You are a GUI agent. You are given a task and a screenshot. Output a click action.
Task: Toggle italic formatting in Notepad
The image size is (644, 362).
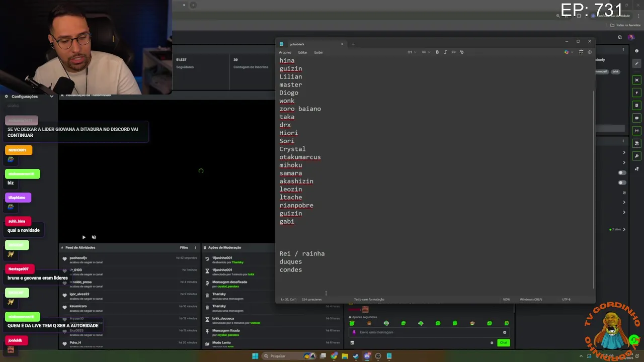click(x=445, y=52)
